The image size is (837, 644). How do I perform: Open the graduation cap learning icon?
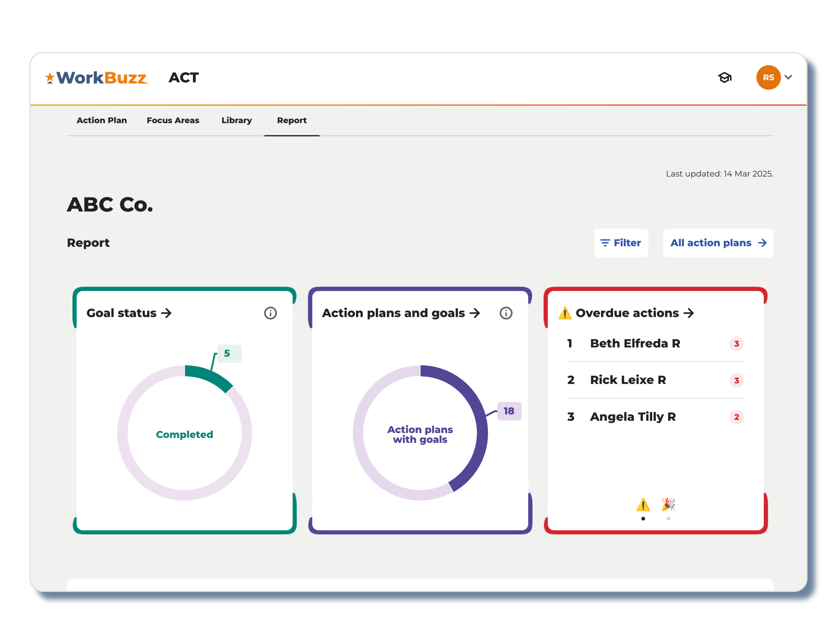click(724, 78)
